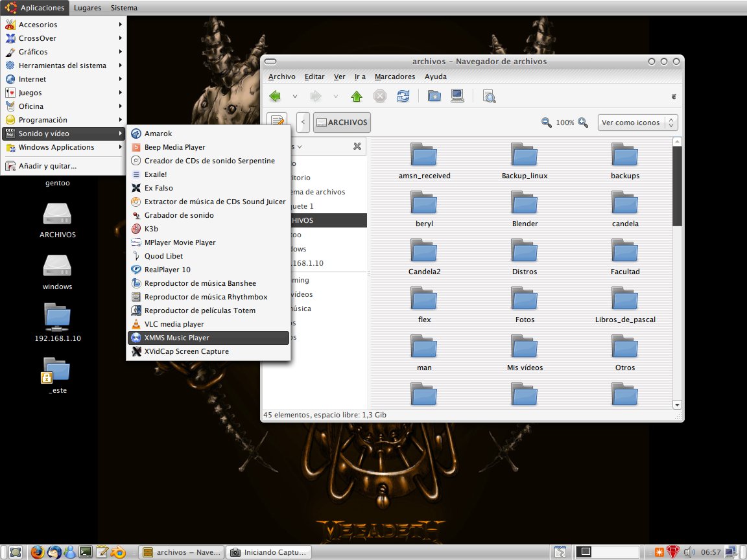Reload the current folder in file browser
This screenshot has width=747, height=560.
coord(403,96)
